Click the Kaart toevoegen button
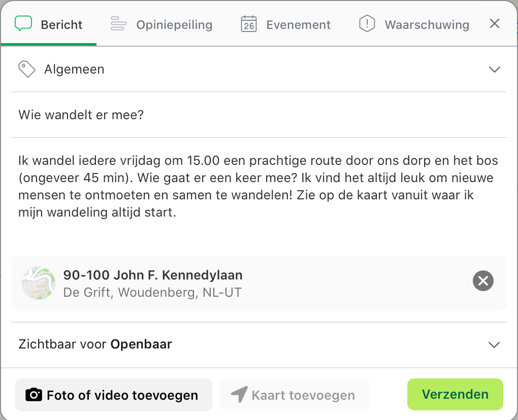Viewport: 518px width, 420px height. pyautogui.click(x=295, y=395)
